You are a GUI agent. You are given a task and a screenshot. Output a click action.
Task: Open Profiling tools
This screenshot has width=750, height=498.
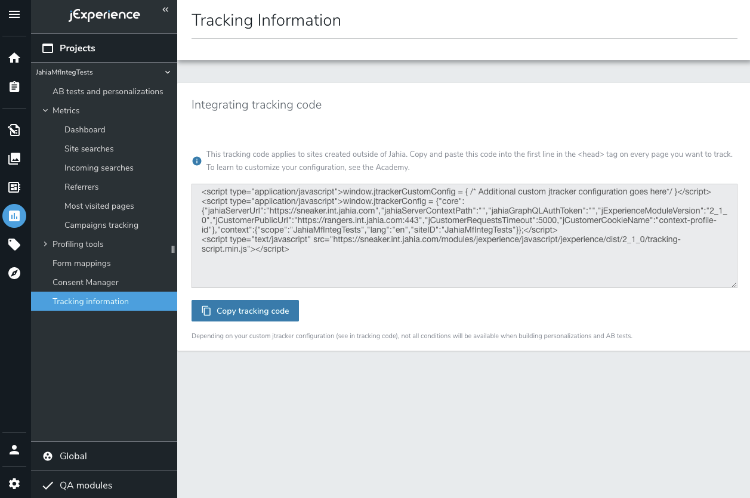coord(77,244)
